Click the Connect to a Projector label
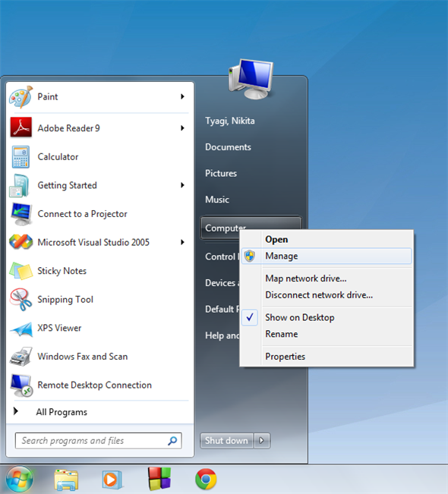The width and height of the screenshot is (448, 494). pyautogui.click(x=82, y=214)
